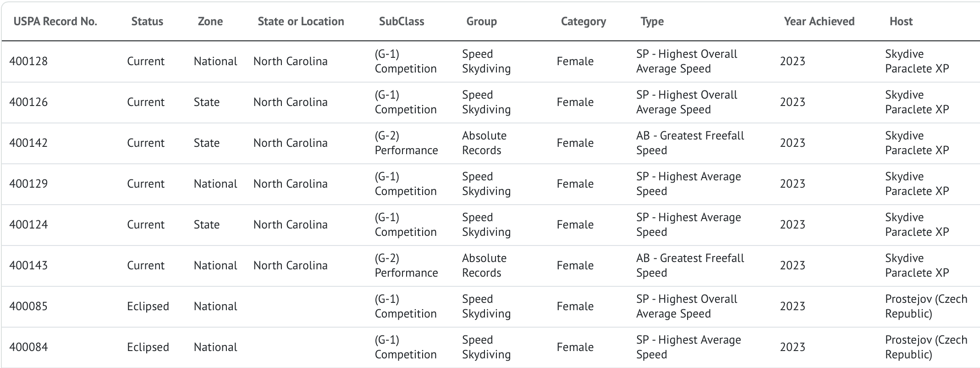980x368 pixels.
Task: Sort table by Category header
Action: tap(583, 22)
